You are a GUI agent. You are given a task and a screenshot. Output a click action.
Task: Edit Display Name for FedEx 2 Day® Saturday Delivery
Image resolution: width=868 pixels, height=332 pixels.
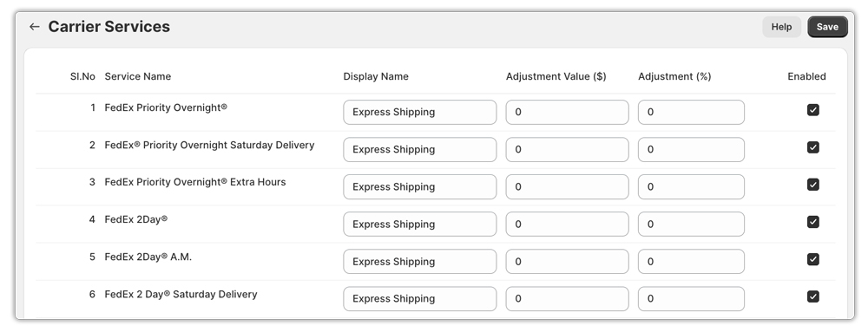[419, 299]
